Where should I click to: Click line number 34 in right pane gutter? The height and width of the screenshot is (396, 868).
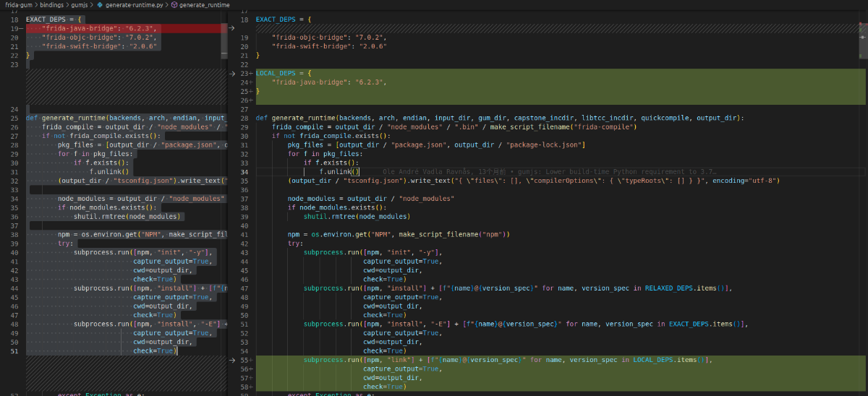coord(244,172)
